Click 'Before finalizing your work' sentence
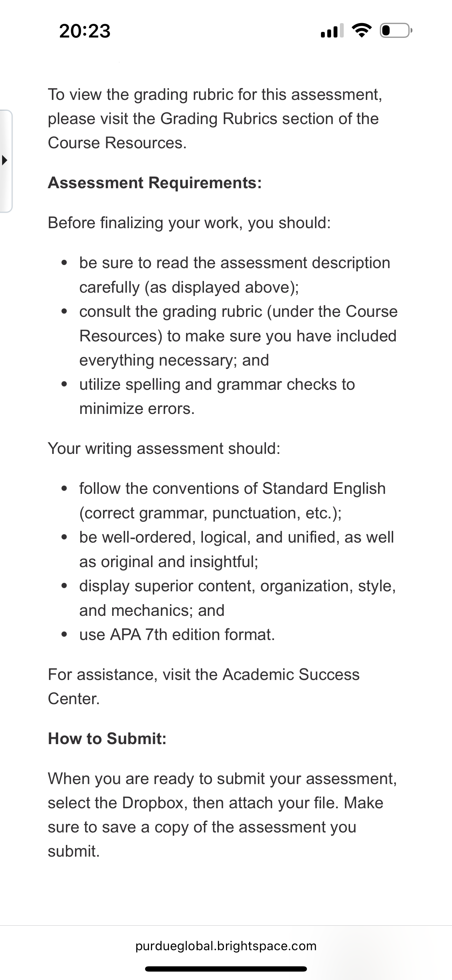The height and width of the screenshot is (980, 452). [x=190, y=223]
